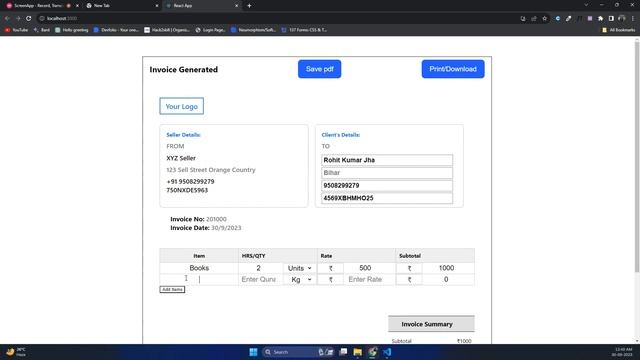Click the Save pdf button
The height and width of the screenshot is (360, 640).
click(x=319, y=69)
